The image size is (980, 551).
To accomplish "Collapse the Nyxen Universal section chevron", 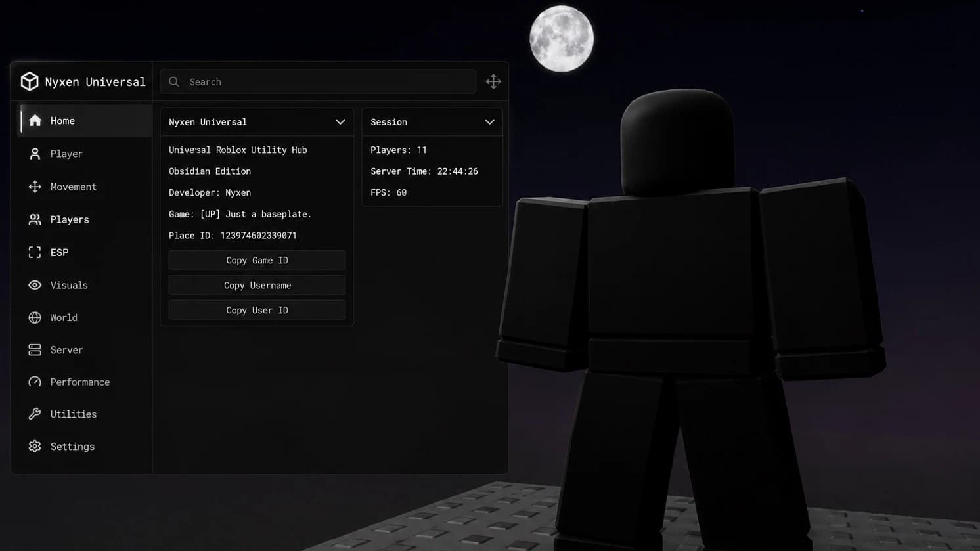I will [340, 122].
